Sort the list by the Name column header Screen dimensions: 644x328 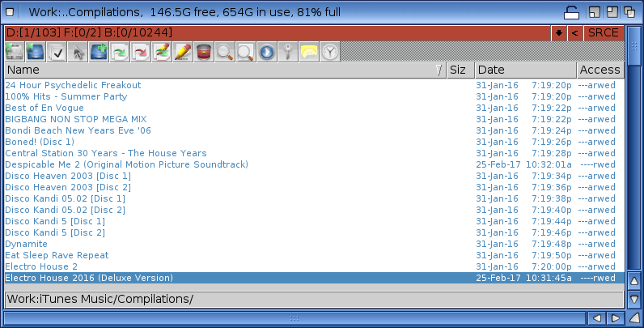[225, 70]
